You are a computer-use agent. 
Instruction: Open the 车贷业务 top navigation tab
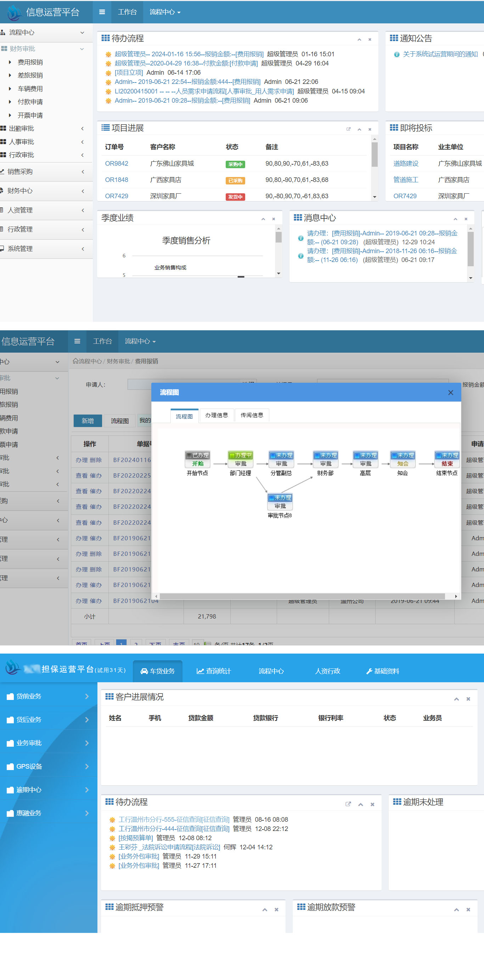158,671
